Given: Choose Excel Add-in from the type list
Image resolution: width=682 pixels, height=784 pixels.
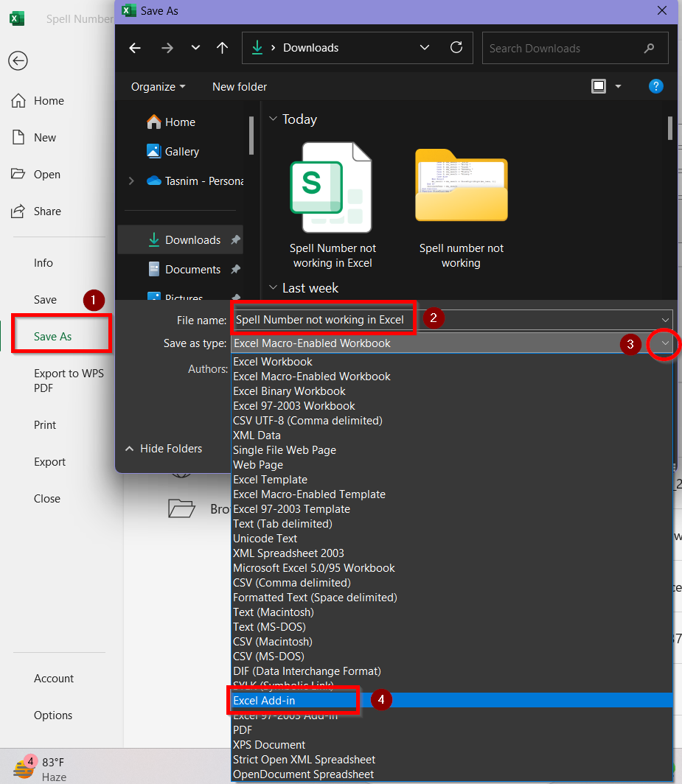Looking at the screenshot, I should point(264,701).
